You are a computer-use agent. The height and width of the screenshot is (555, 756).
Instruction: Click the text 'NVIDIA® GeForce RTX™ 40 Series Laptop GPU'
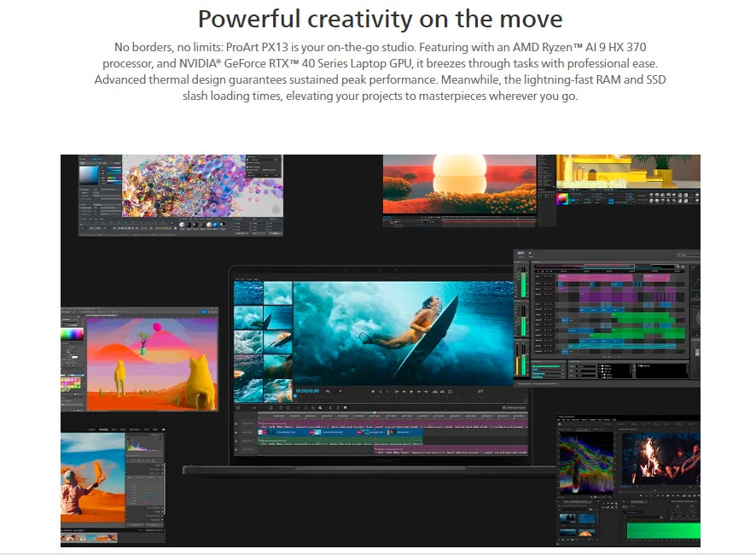click(x=297, y=64)
